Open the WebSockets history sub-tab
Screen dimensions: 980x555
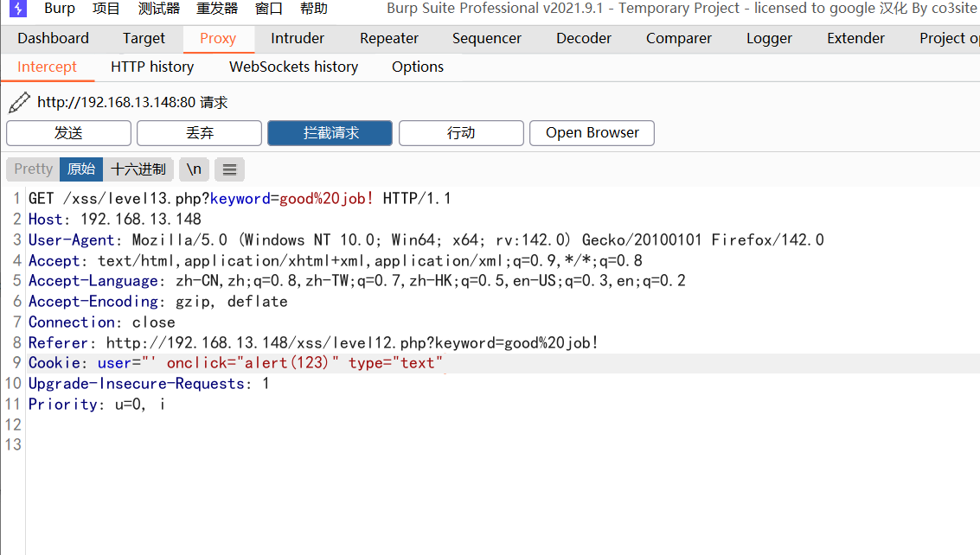[294, 67]
